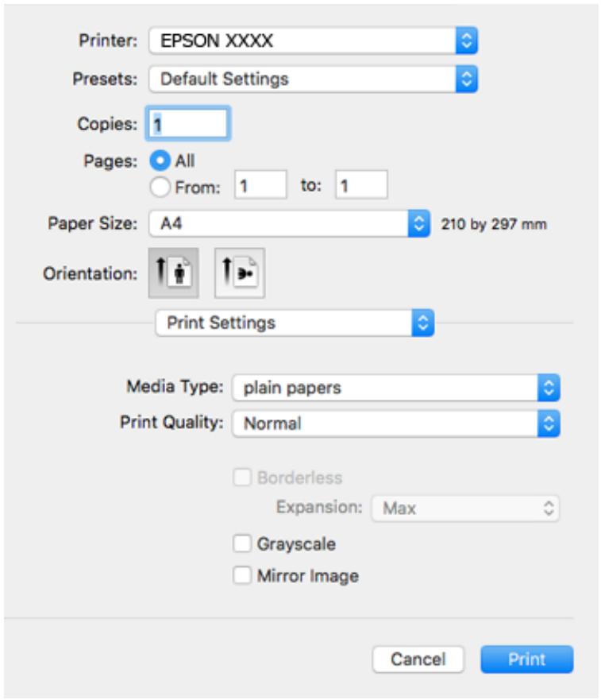Open the Printer dropdown showing EPSON XXXX
The image size is (601, 700).
coord(314,41)
